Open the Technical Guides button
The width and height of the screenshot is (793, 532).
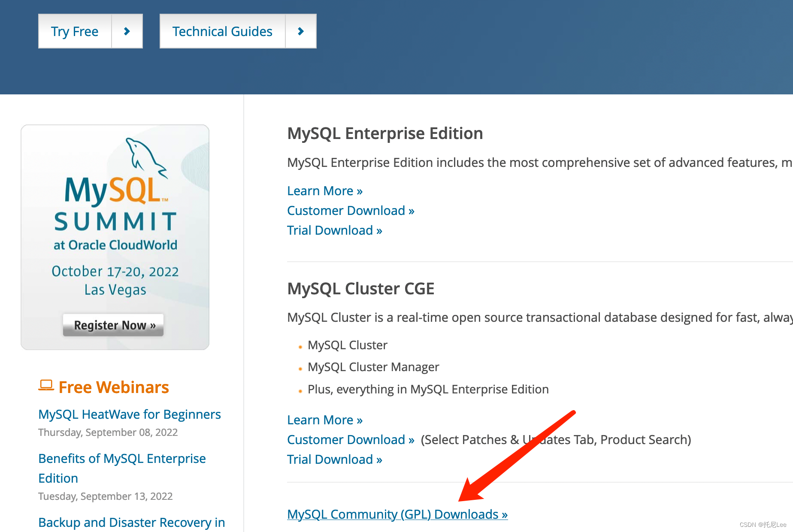point(222,31)
